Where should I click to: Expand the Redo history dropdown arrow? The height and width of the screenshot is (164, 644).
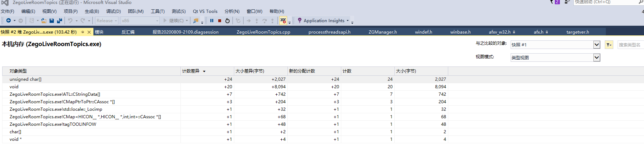[x=89, y=21]
